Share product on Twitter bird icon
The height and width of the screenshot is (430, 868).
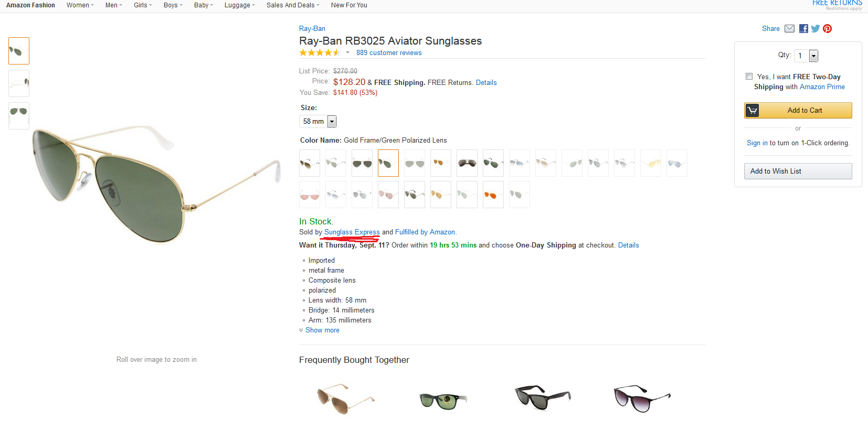pos(815,28)
